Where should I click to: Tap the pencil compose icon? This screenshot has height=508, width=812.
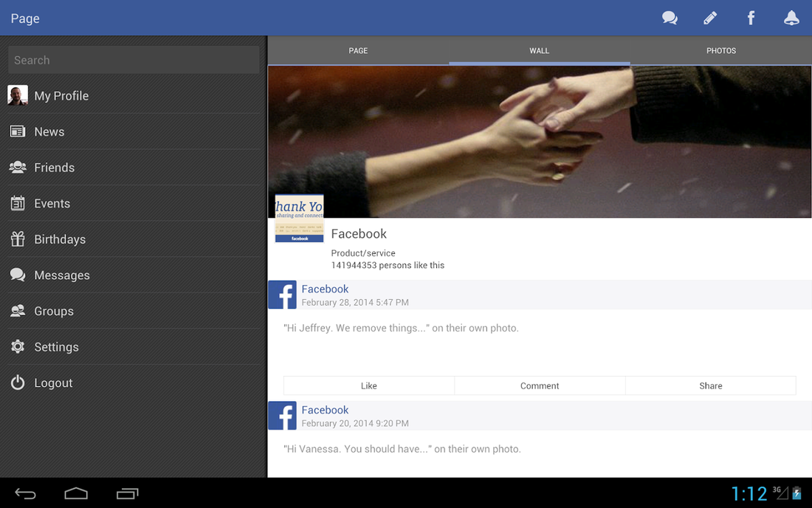[x=710, y=18]
